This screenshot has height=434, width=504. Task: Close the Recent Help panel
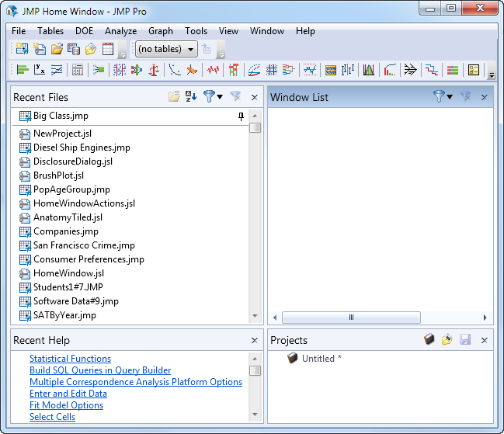pos(255,340)
